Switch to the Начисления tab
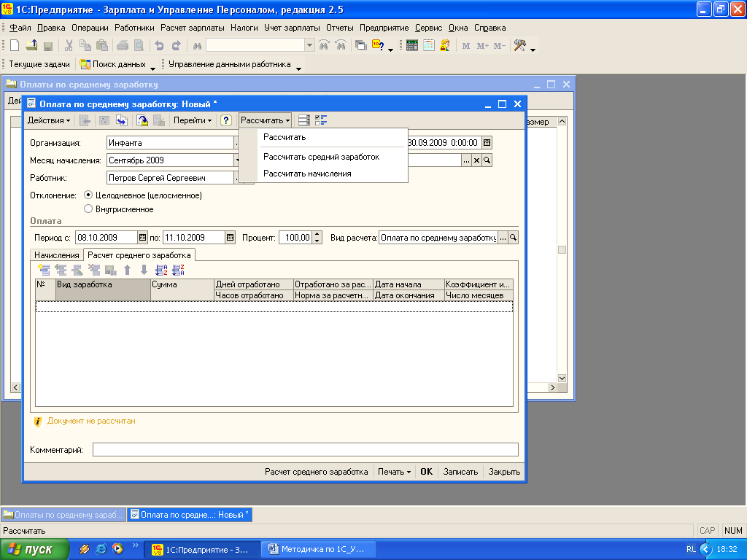 57,254
